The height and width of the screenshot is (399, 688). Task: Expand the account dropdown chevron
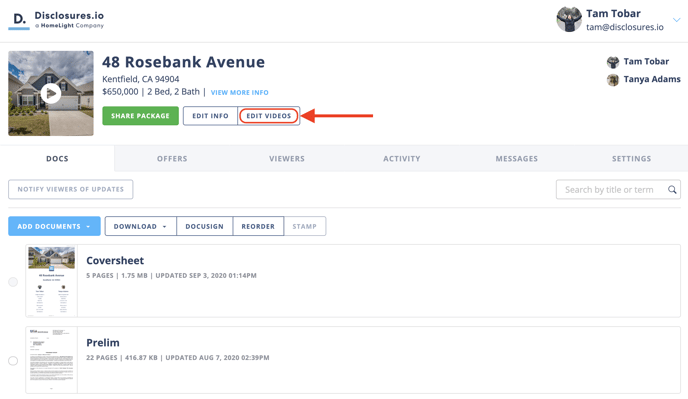coord(677,20)
